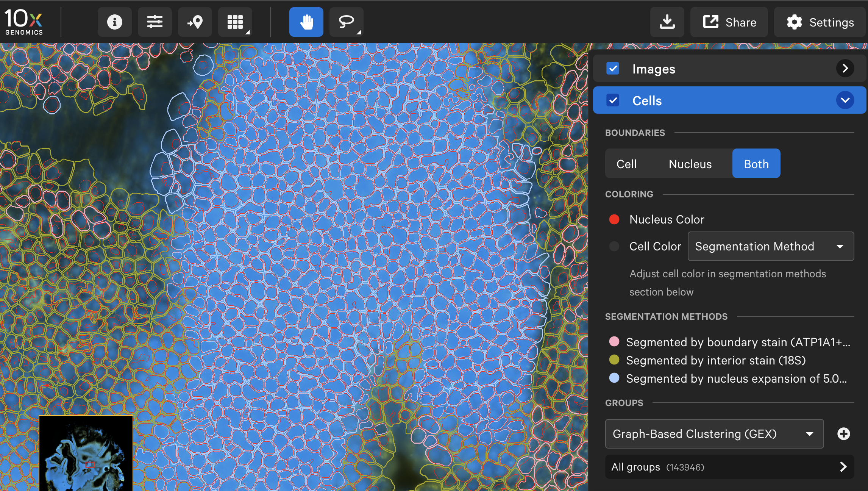Click the 10x Genomics logo
This screenshot has width=868, height=491.
tap(23, 22)
